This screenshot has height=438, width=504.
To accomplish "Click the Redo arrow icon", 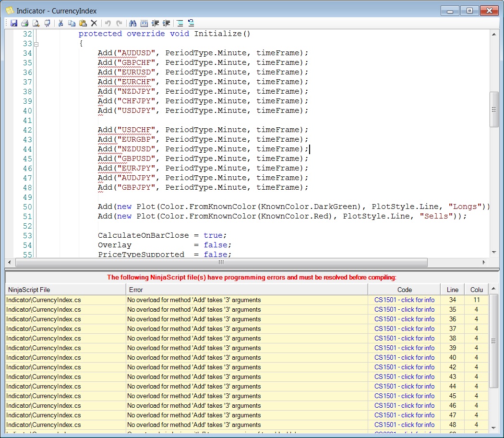I will point(119,23).
